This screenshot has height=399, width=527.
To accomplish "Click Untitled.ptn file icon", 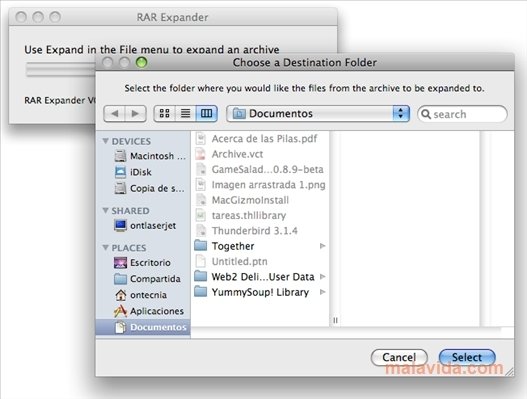I will click(x=201, y=261).
